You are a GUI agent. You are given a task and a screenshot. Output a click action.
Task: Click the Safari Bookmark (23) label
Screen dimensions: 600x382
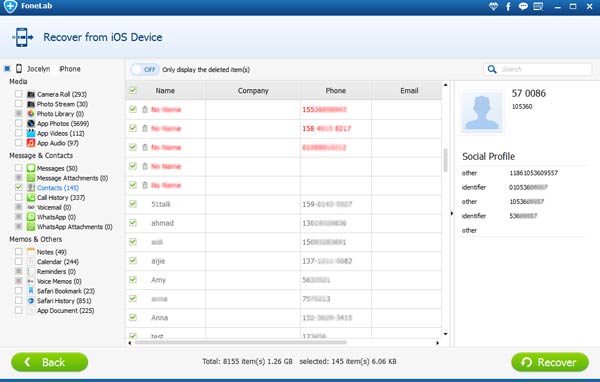click(x=66, y=291)
